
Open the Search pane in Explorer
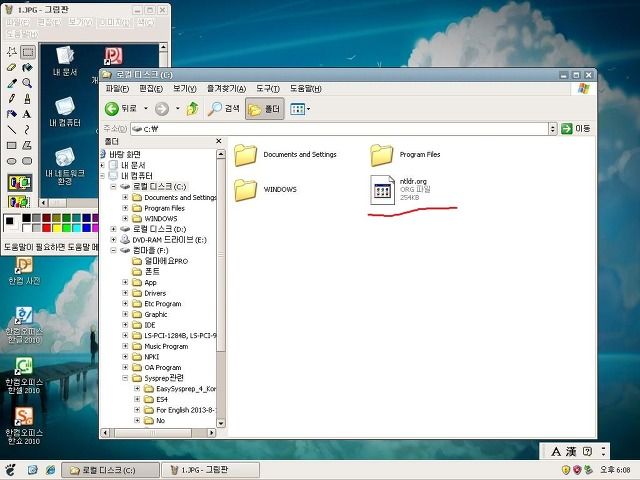224,109
